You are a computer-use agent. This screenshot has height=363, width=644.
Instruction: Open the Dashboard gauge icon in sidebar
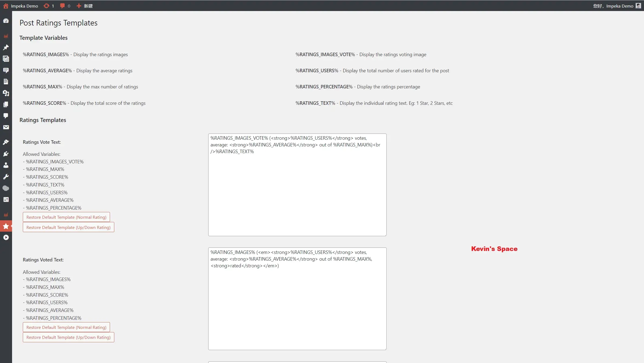[x=6, y=21]
